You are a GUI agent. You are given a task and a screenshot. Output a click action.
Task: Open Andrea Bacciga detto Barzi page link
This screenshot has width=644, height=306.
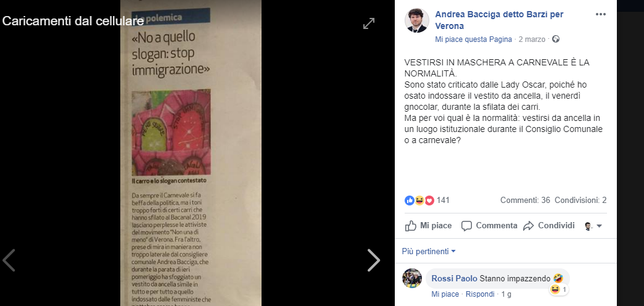(x=499, y=20)
